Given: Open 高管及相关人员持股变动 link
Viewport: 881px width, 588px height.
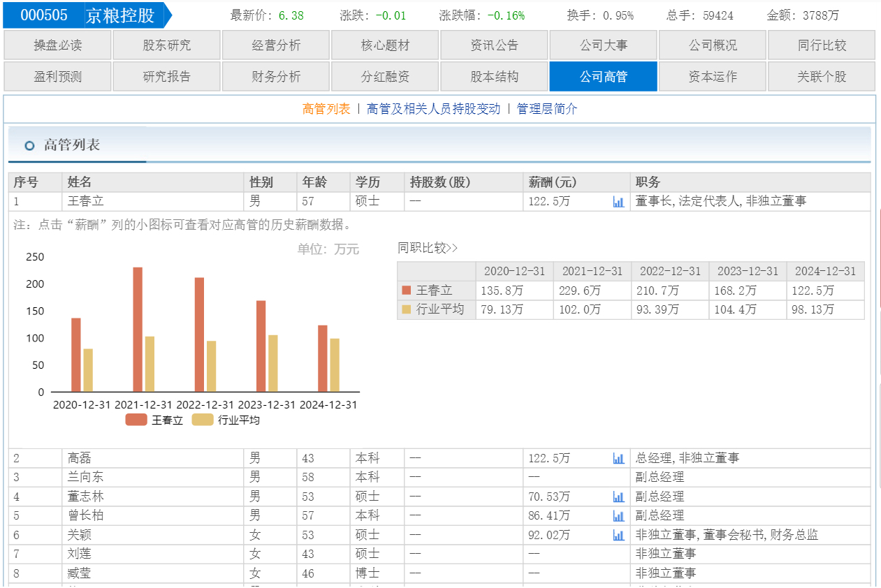Looking at the screenshot, I should tap(434, 109).
